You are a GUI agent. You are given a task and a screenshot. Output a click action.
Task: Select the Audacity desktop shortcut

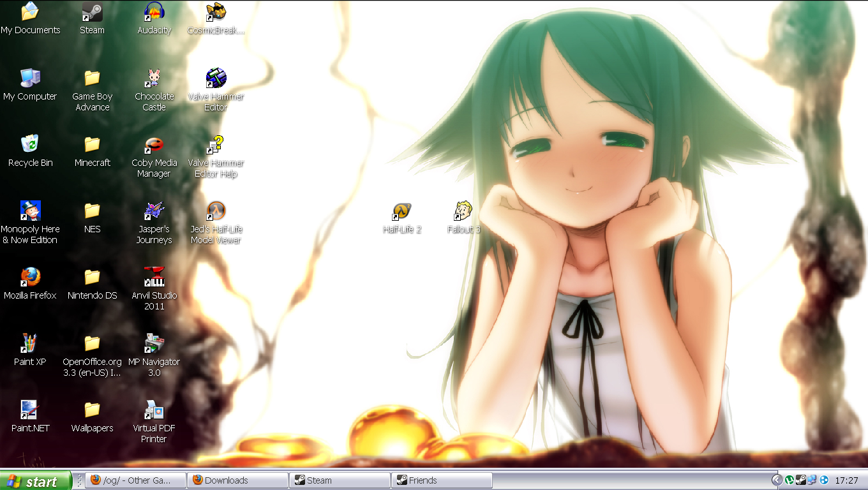pyautogui.click(x=154, y=19)
